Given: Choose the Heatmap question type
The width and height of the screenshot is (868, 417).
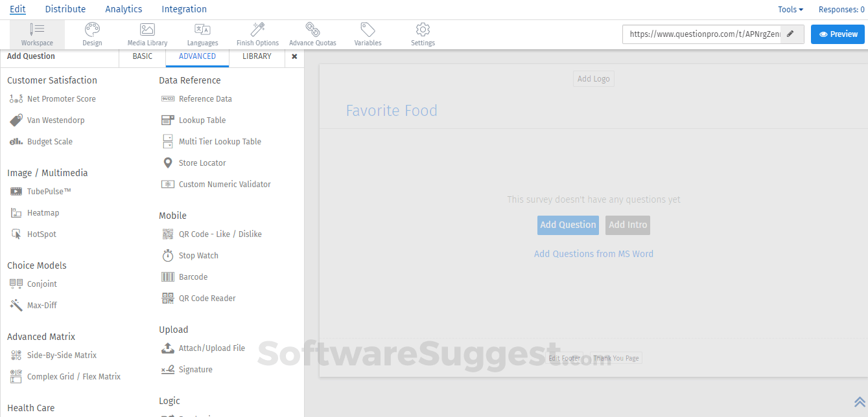Looking at the screenshot, I should 43,213.
